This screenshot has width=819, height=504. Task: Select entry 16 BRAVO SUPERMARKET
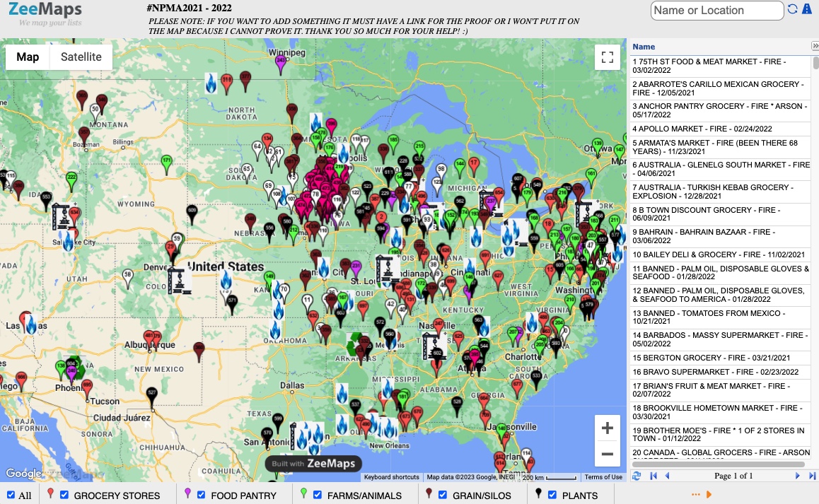tap(721, 372)
